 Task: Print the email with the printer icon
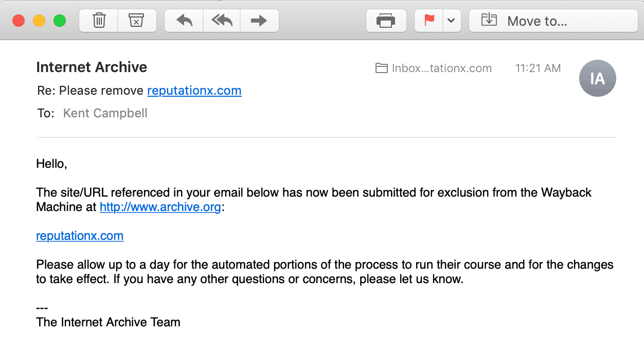[x=386, y=20]
